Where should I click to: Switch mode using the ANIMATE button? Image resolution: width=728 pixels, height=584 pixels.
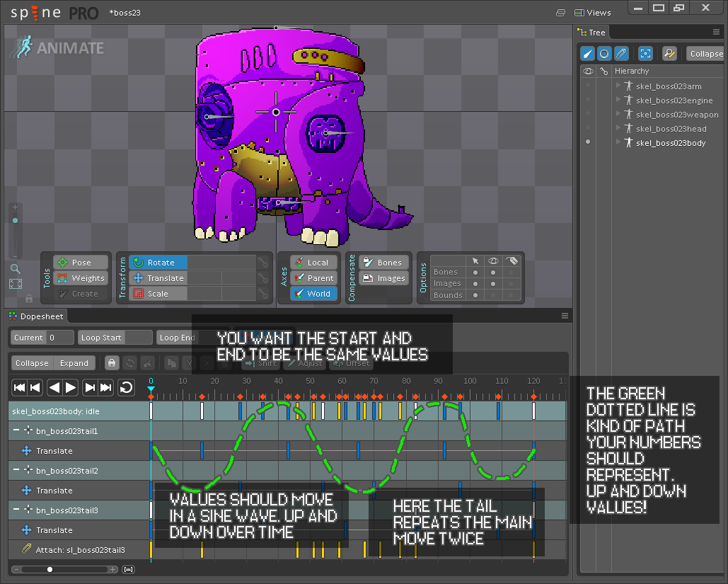coord(59,47)
